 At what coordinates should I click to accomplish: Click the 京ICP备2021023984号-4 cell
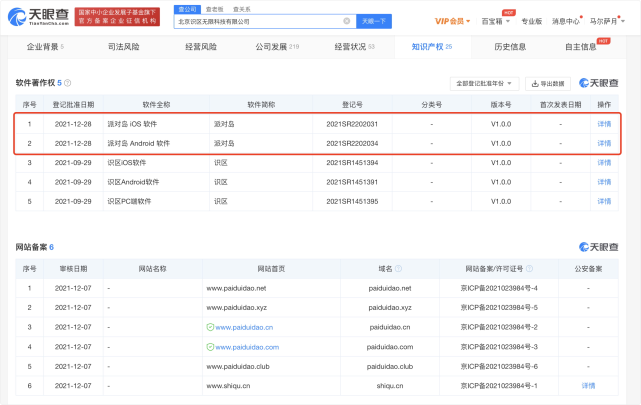(x=499, y=288)
